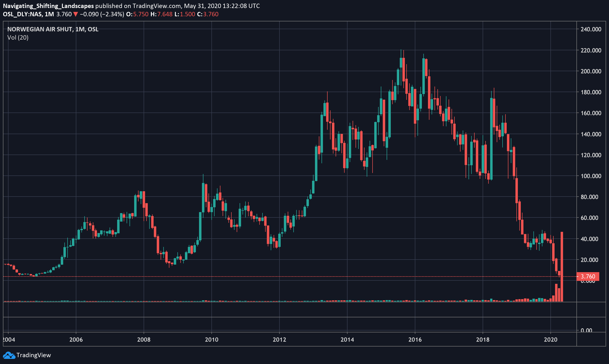Click the open value O:5.750
Image resolution: width=609 pixels, height=364 pixels.
137,14
